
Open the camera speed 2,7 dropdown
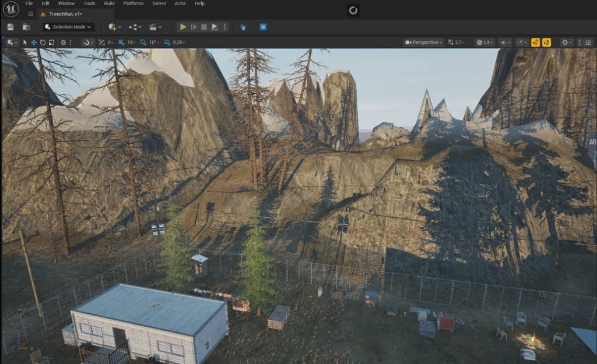[x=456, y=42]
